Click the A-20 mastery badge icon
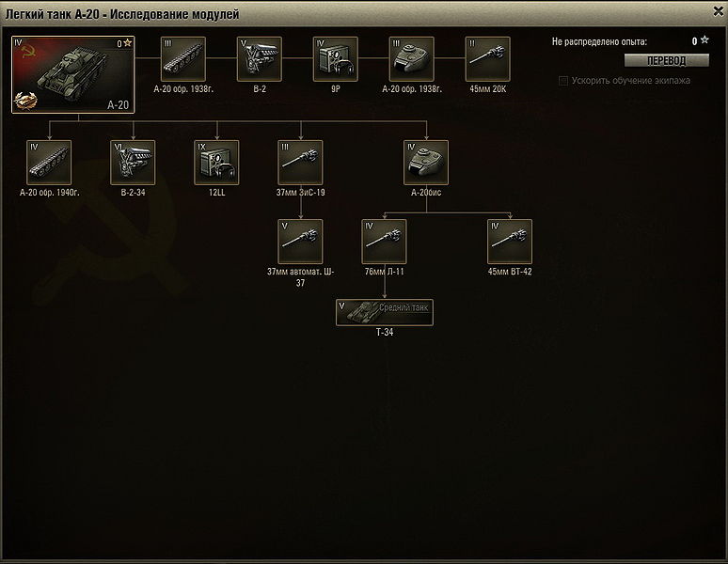Viewport: 728px width, 564px height. pyautogui.click(x=25, y=100)
